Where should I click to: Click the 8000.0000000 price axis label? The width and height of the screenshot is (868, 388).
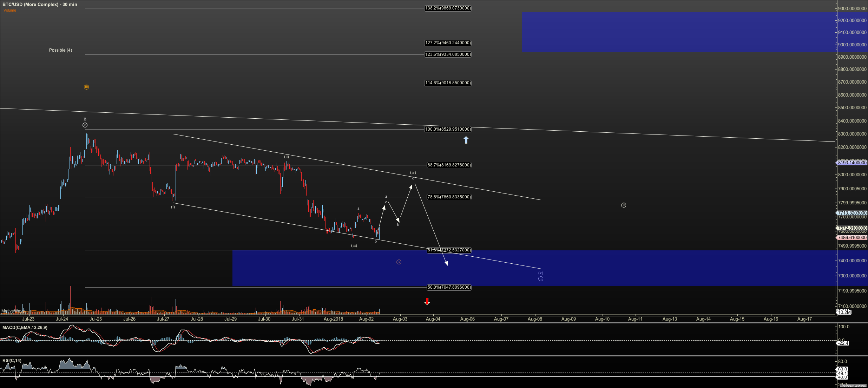point(852,175)
